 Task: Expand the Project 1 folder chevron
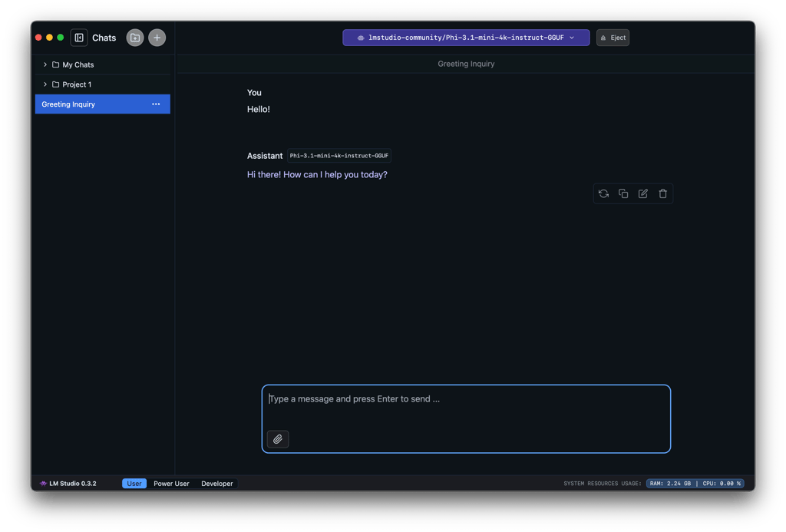click(45, 84)
